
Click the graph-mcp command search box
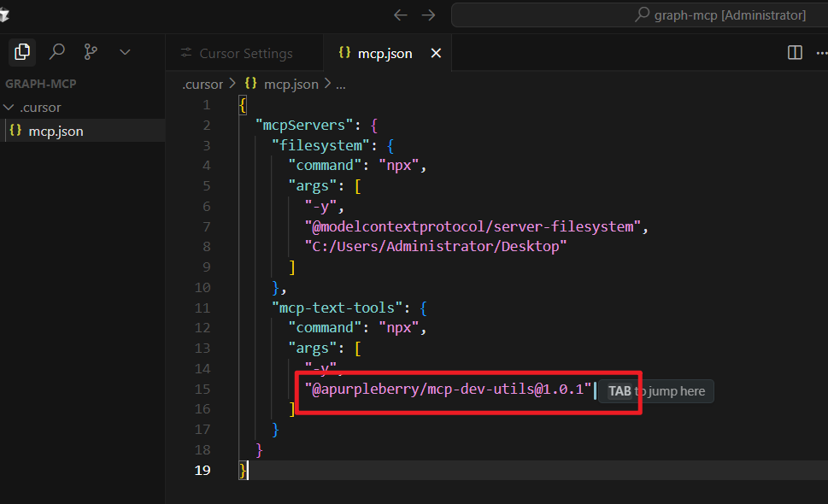click(639, 15)
